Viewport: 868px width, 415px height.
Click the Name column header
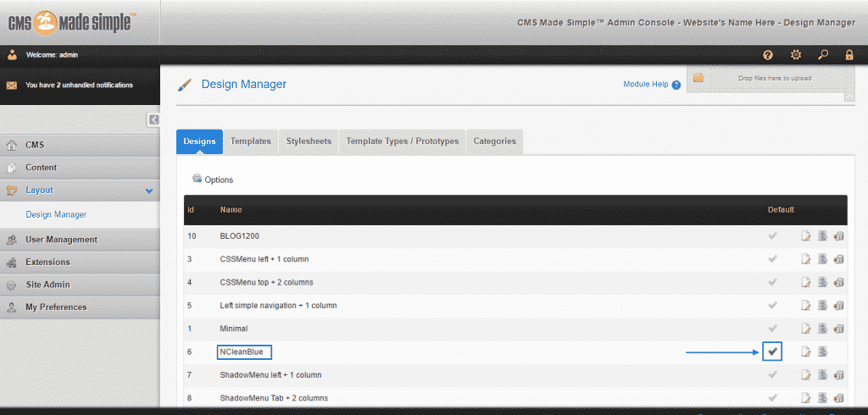(231, 210)
